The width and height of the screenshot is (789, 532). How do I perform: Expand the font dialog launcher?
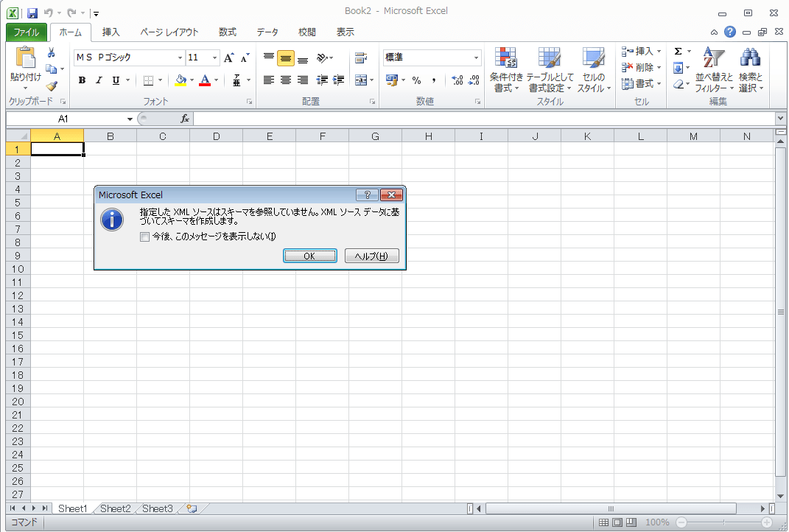[x=249, y=102]
